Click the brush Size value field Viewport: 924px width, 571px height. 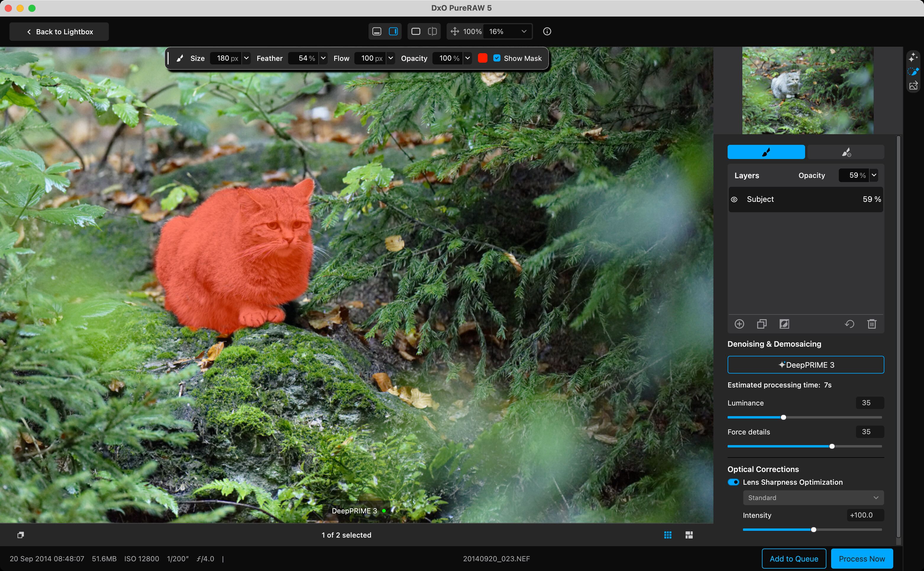226,58
